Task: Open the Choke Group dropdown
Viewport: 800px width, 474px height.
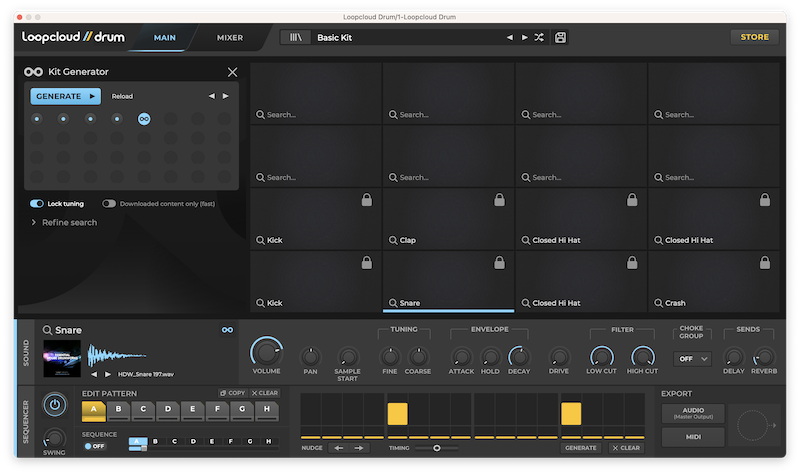Action: point(691,358)
